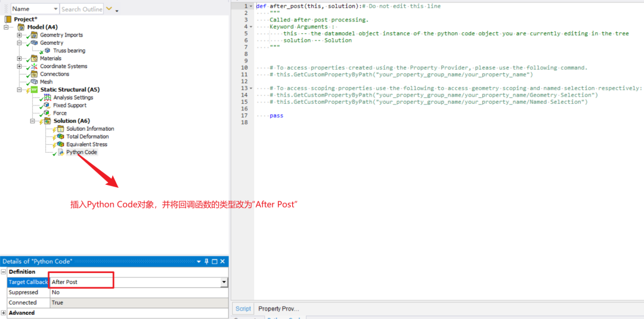Select the Fixed Support label
Image resolution: width=644 pixels, height=319 pixels.
[69, 105]
